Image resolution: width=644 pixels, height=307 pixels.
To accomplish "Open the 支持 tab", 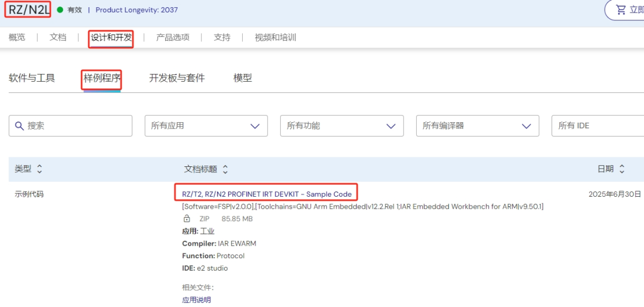I will [x=222, y=38].
